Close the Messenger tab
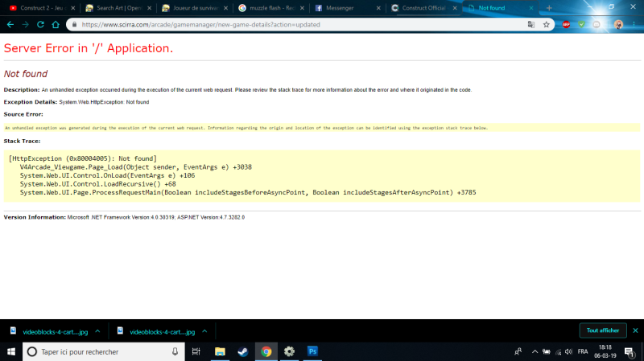Image resolution: width=644 pixels, height=361 pixels. click(378, 8)
